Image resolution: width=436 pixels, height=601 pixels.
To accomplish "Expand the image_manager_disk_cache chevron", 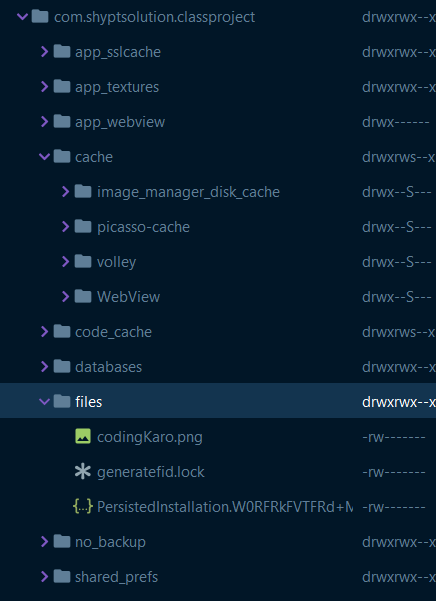I will coord(66,191).
